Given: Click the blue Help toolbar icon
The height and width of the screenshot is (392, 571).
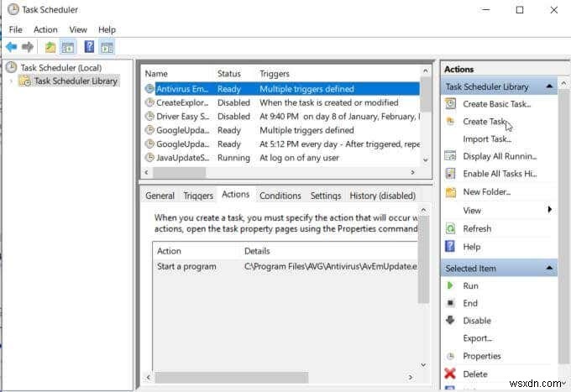Looking at the screenshot, I should 89,47.
